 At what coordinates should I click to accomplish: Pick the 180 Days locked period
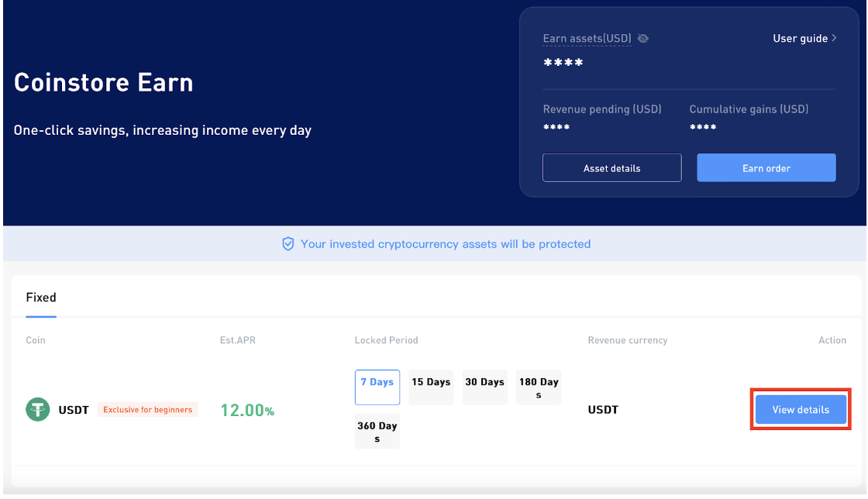pyautogui.click(x=539, y=387)
